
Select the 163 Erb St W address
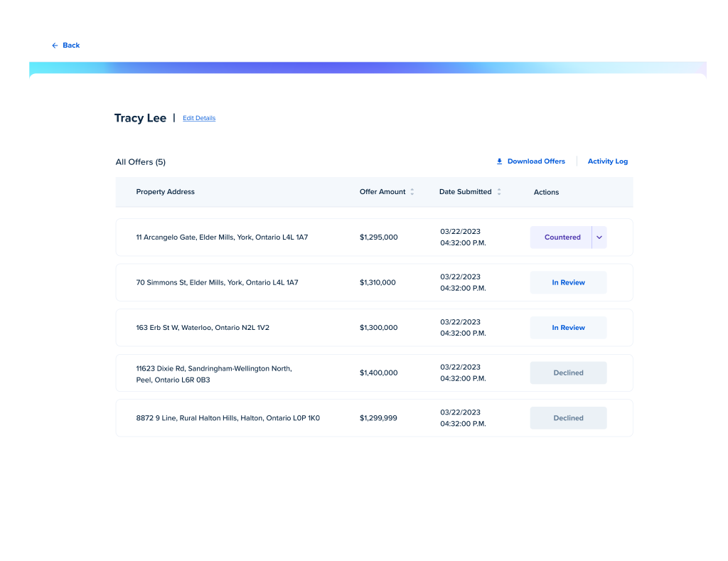(203, 328)
